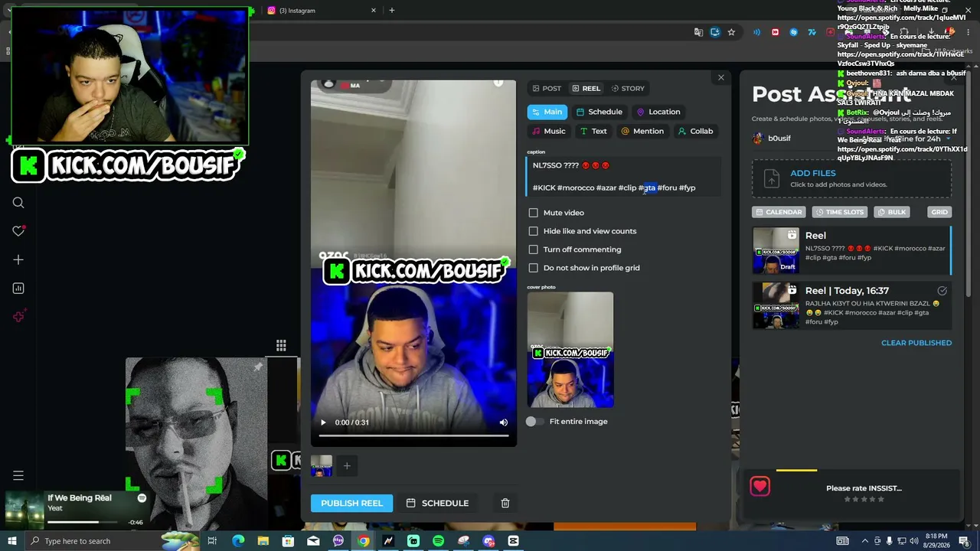Enable the Mute video checkbox
Viewport: 980px width, 551px height.
534,213
